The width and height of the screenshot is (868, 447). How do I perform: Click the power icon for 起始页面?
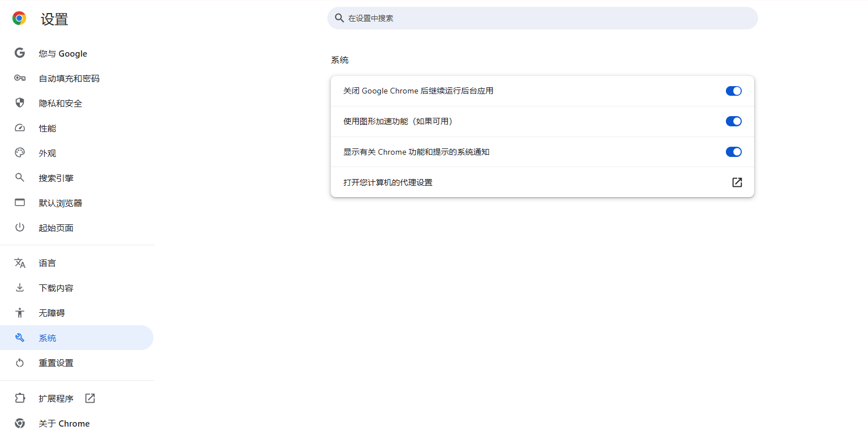[x=20, y=227]
